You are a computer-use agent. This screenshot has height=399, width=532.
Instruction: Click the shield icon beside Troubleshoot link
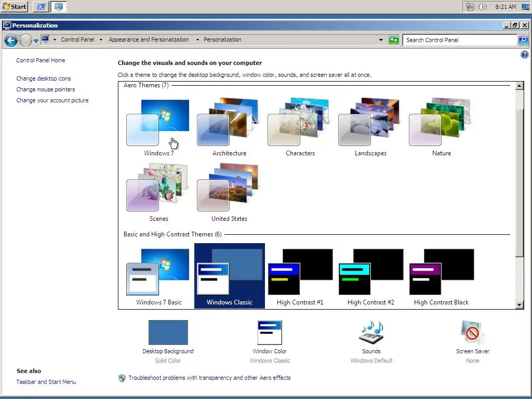click(122, 378)
